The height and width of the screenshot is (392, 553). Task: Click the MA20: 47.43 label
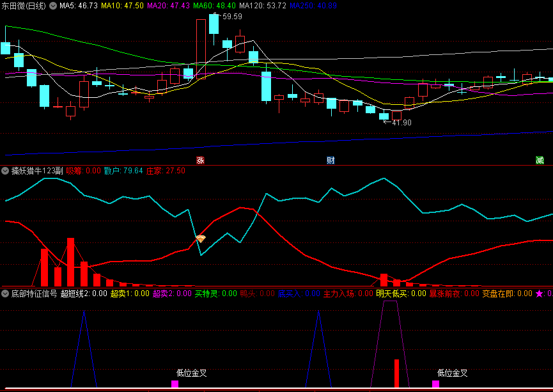[168, 6]
